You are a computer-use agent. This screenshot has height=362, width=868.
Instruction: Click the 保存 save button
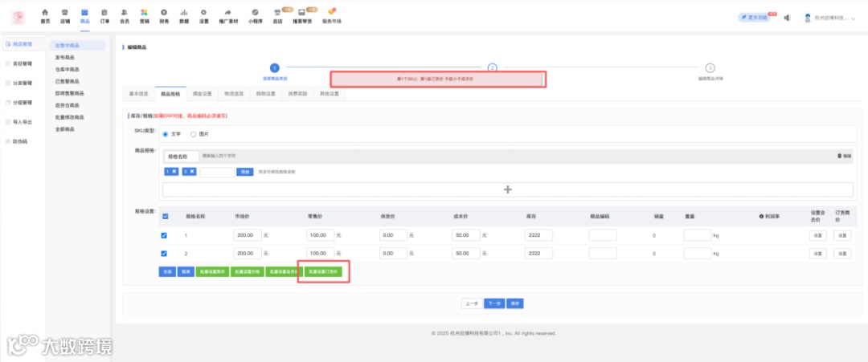point(515,303)
